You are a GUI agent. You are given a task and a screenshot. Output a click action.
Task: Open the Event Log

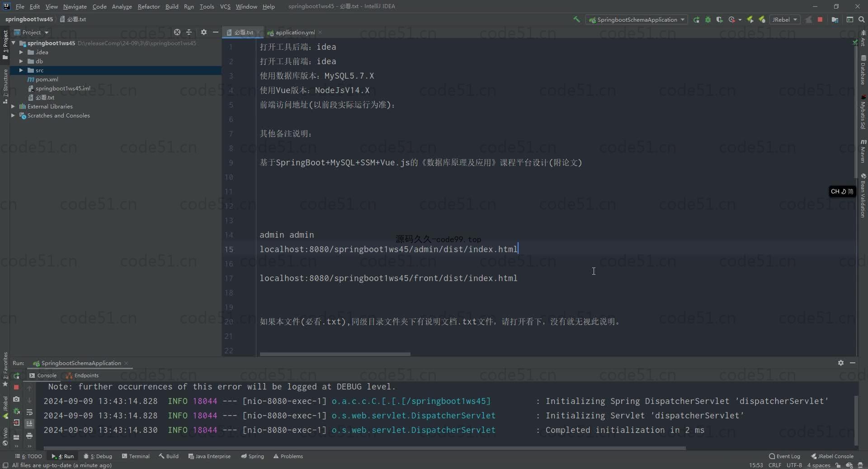[x=784, y=456]
